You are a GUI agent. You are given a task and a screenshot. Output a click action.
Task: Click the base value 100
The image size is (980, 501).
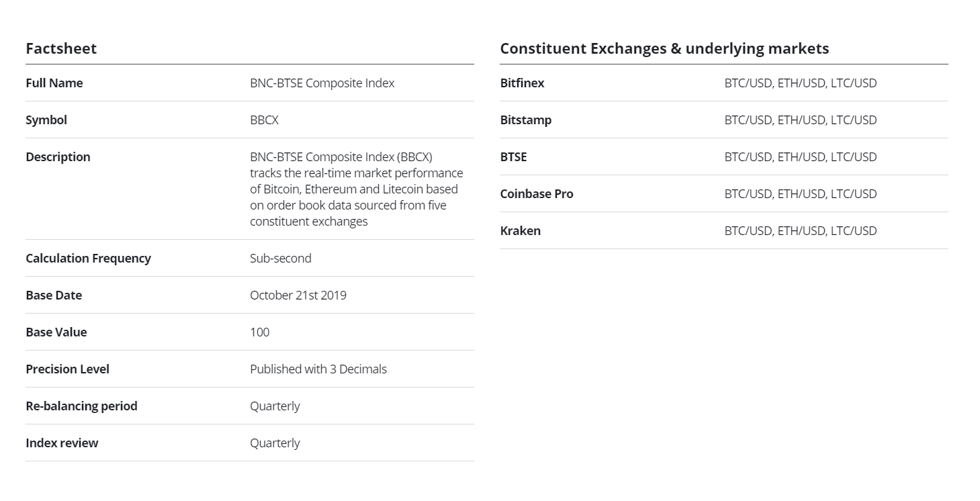[x=259, y=332]
